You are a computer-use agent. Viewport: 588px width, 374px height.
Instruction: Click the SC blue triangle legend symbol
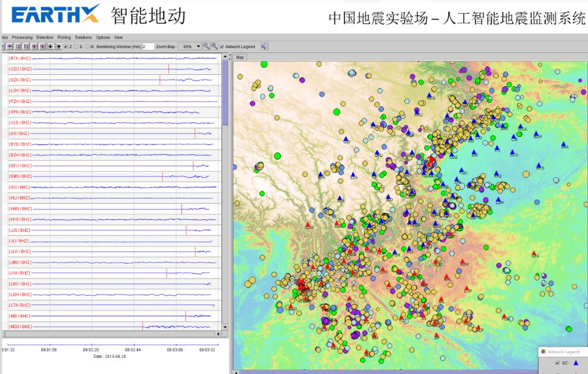click(576, 363)
